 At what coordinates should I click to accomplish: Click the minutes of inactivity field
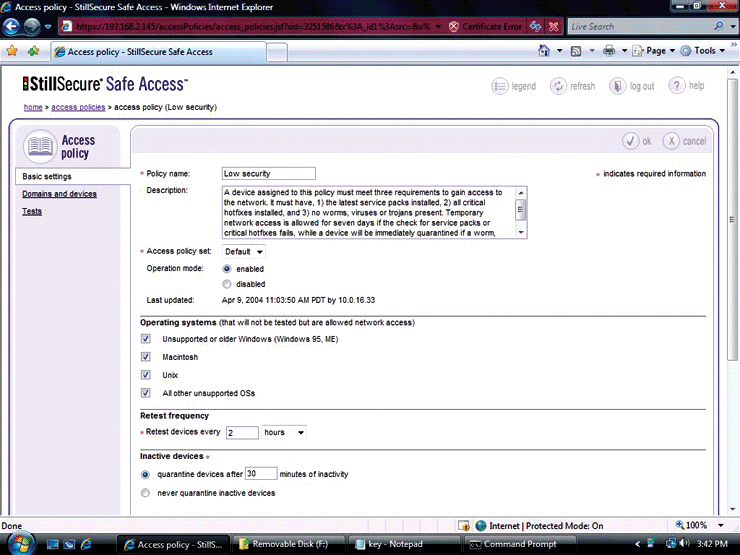pyautogui.click(x=261, y=473)
